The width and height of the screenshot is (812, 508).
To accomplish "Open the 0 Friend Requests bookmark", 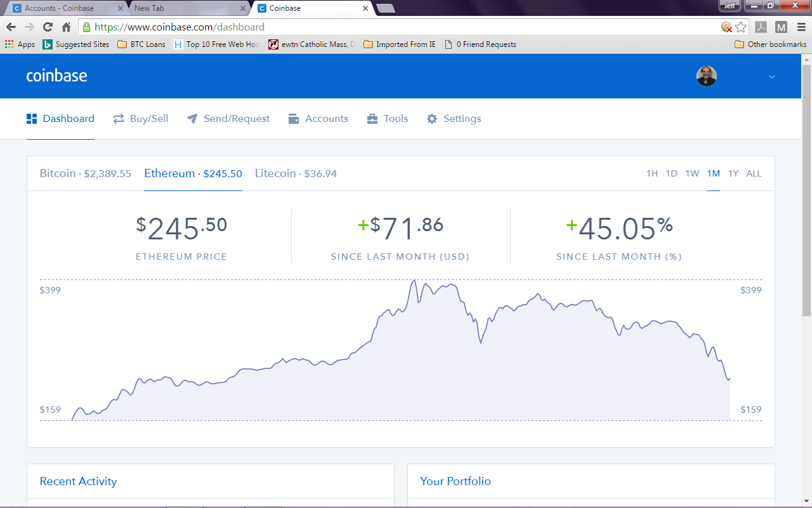I will tap(480, 44).
